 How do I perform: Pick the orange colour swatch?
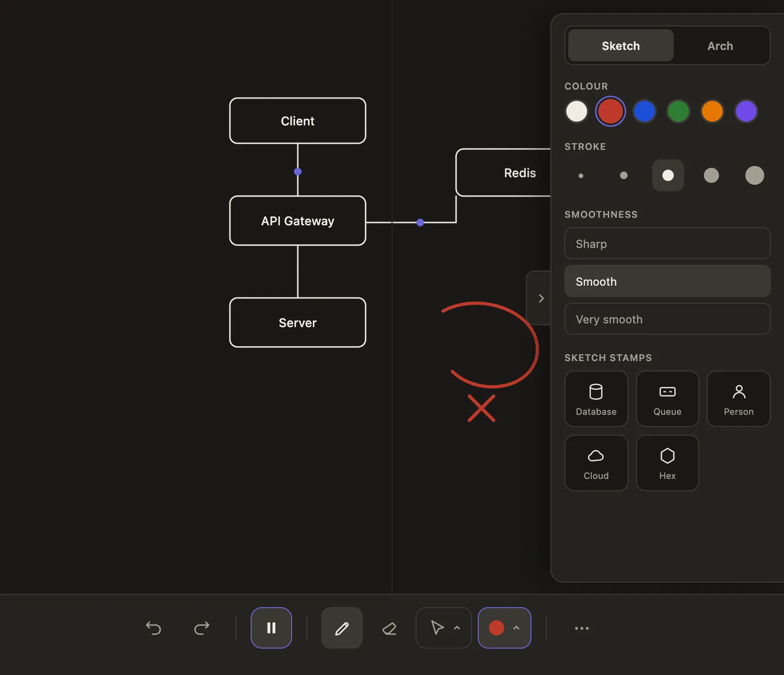(x=712, y=111)
